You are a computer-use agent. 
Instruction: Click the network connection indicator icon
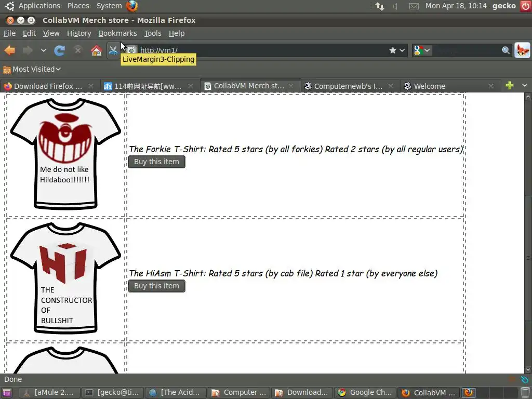tap(380, 6)
